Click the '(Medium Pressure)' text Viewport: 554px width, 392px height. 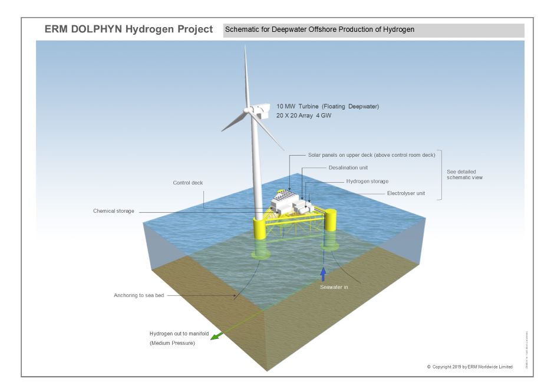pos(172,343)
